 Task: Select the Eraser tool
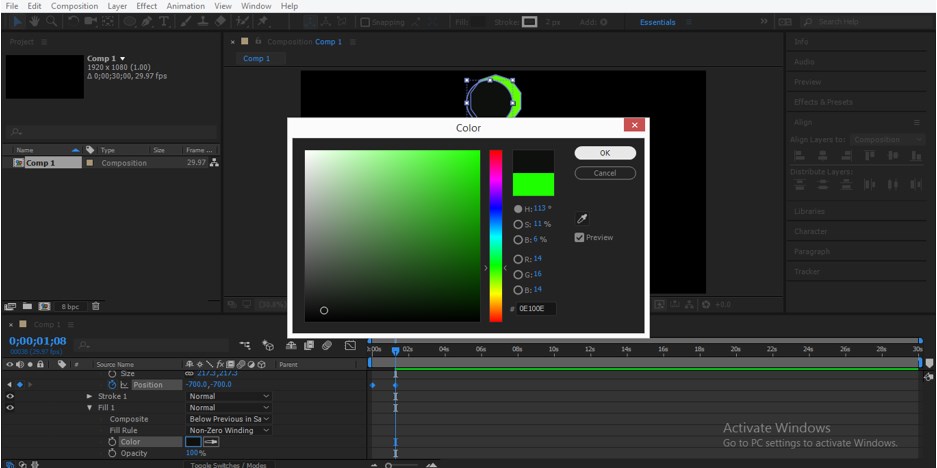219,22
